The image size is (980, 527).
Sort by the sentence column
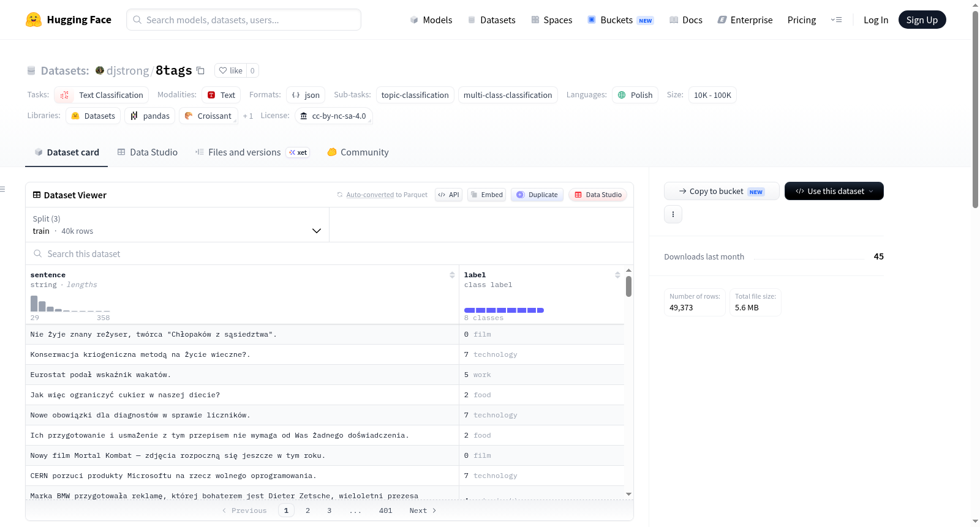click(x=452, y=275)
